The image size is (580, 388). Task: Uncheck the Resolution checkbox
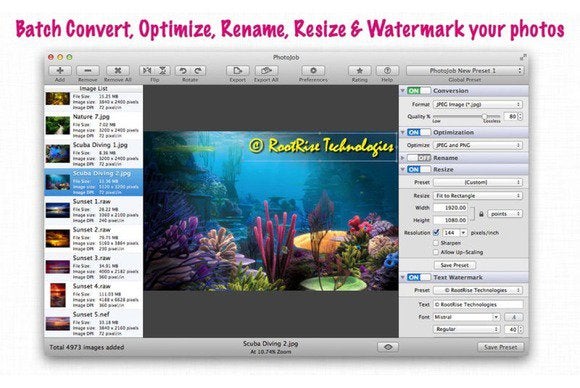(436, 233)
